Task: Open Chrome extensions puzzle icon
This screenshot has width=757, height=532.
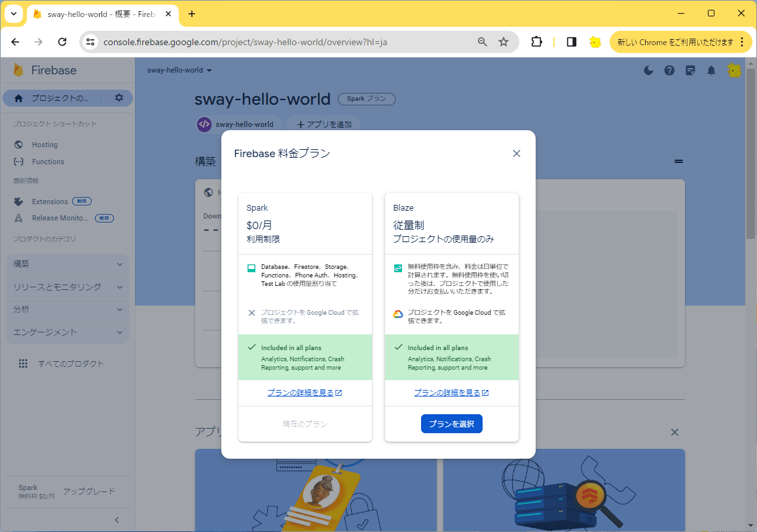Action: click(536, 42)
